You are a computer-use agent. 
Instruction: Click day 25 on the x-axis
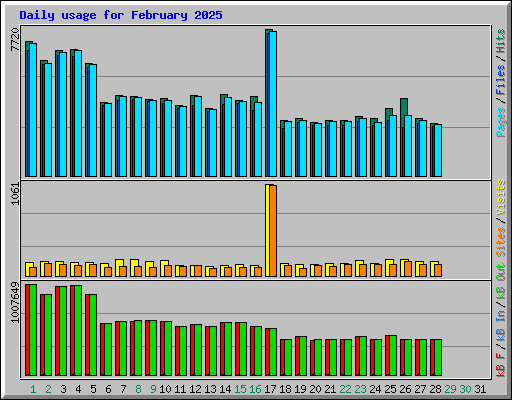[x=390, y=389]
